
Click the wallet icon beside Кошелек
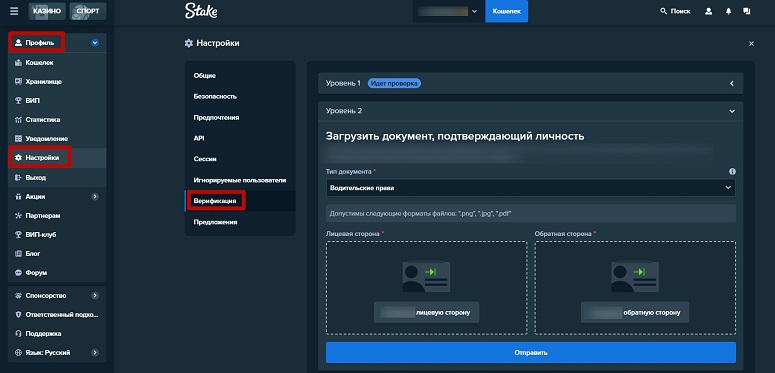click(18, 63)
